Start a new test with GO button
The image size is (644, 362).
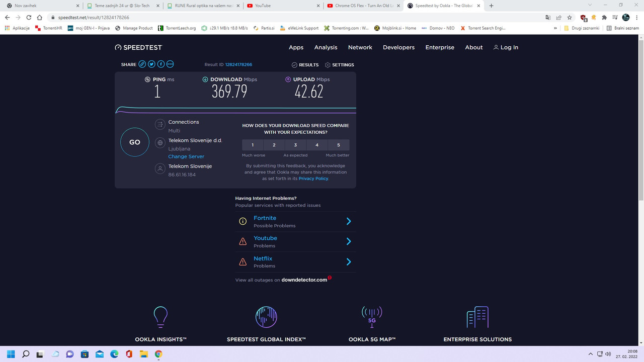pos(135,142)
